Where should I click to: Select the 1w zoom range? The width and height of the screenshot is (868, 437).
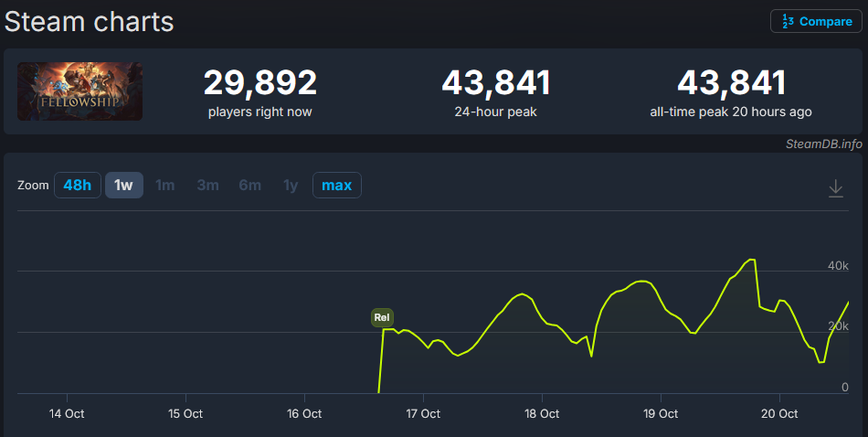coord(124,185)
